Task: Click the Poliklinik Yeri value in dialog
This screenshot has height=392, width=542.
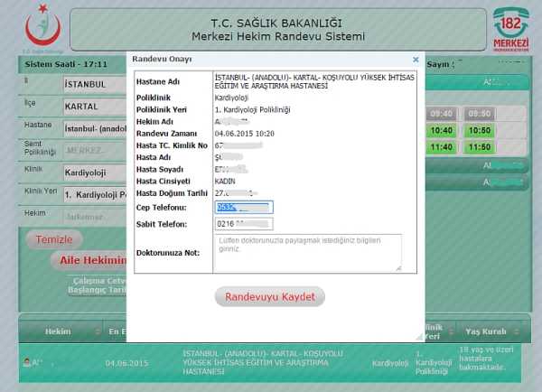Action: coord(252,110)
